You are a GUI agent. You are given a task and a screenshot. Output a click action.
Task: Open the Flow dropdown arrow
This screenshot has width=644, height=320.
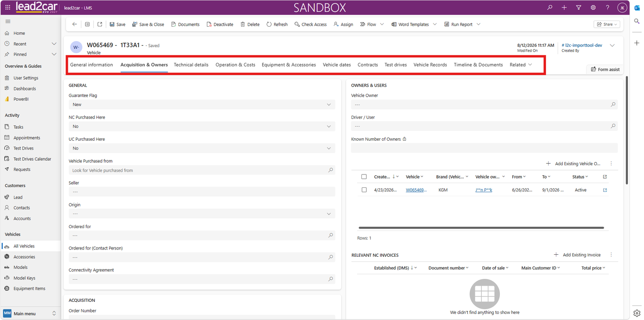(x=382, y=24)
